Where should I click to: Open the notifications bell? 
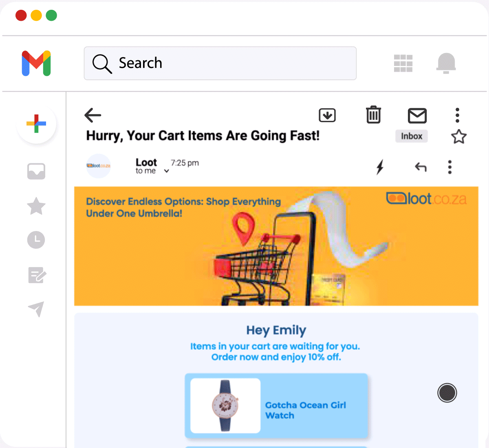pos(446,63)
